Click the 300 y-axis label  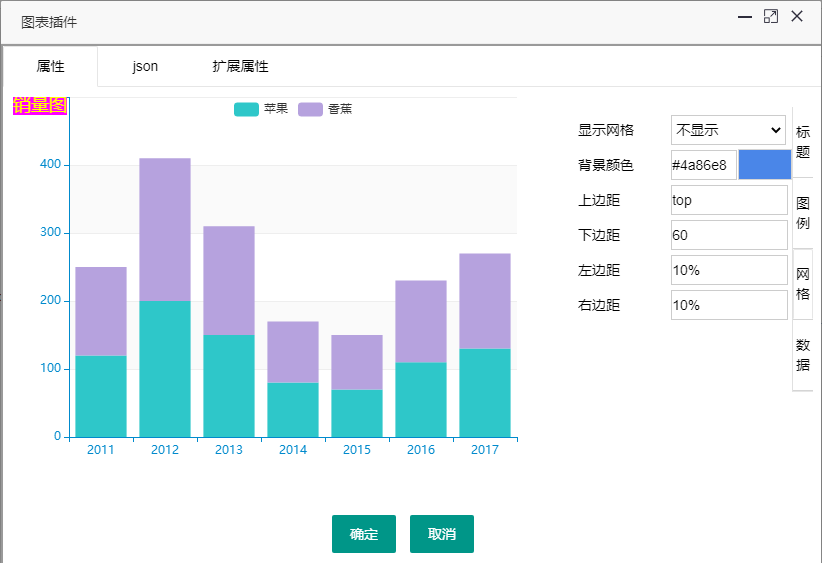51,232
